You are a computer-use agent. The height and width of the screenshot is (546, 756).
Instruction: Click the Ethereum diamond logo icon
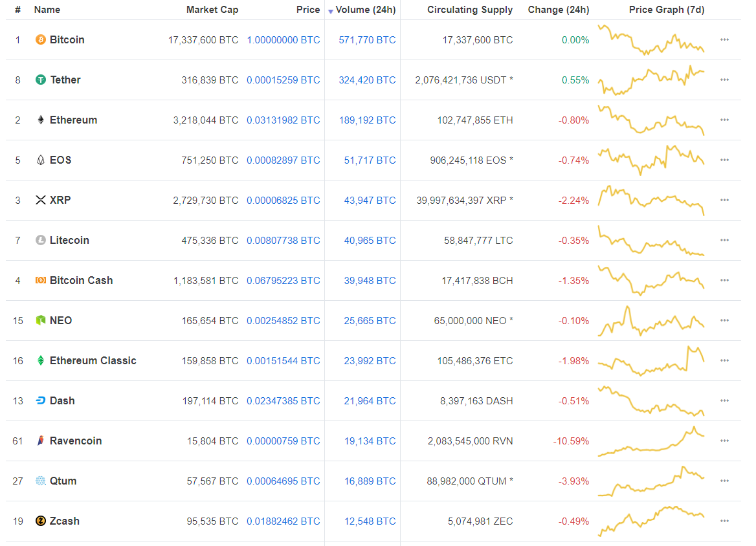(41, 120)
